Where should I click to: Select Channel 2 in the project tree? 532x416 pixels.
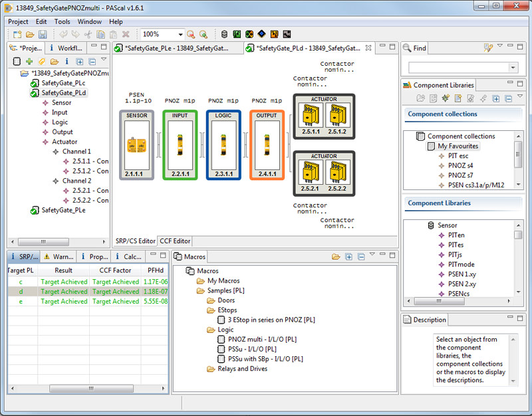tap(76, 181)
